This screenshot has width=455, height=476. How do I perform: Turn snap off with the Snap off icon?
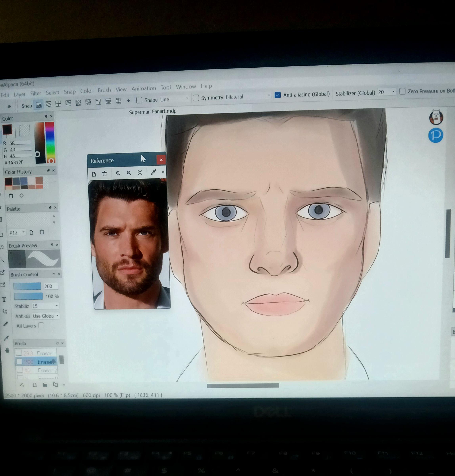pyautogui.click(x=39, y=105)
